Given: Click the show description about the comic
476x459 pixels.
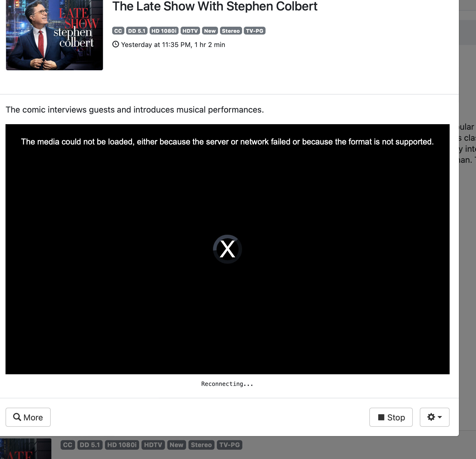Looking at the screenshot, I should tap(135, 110).
